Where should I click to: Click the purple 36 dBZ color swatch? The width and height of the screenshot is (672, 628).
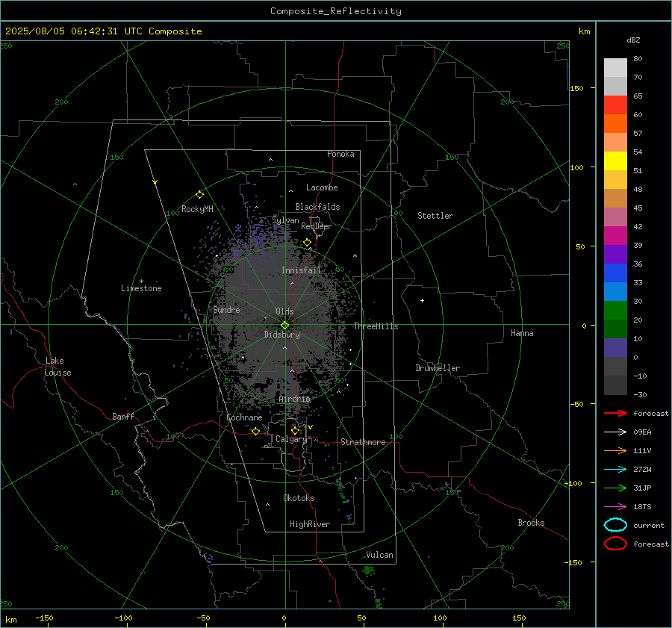tap(615, 254)
